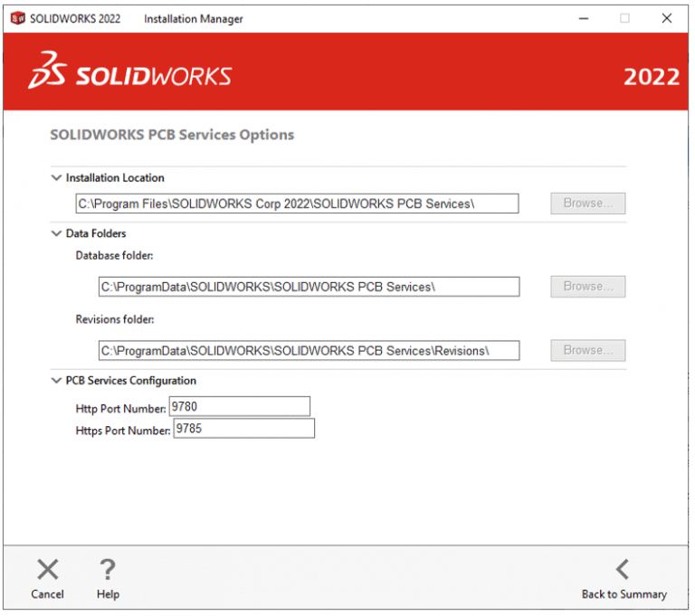Click the Revisions folder path field
Screen dimensions: 695x616
[x=309, y=351]
